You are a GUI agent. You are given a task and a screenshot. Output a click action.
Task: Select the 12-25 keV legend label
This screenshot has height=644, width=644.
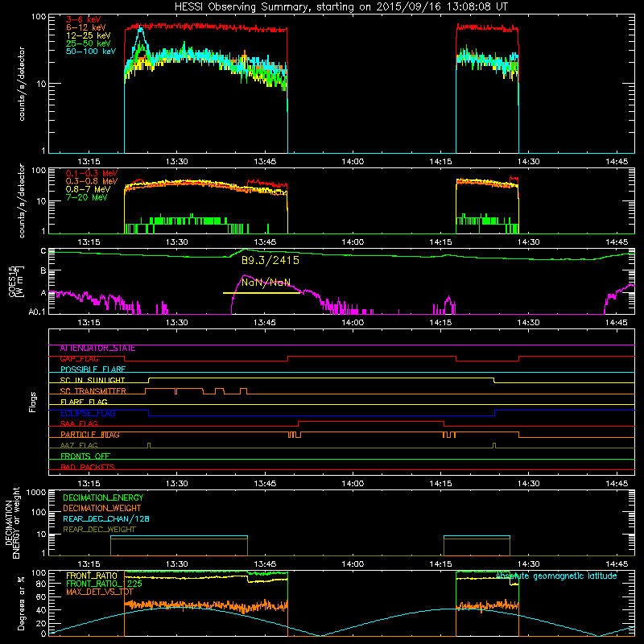89,35
